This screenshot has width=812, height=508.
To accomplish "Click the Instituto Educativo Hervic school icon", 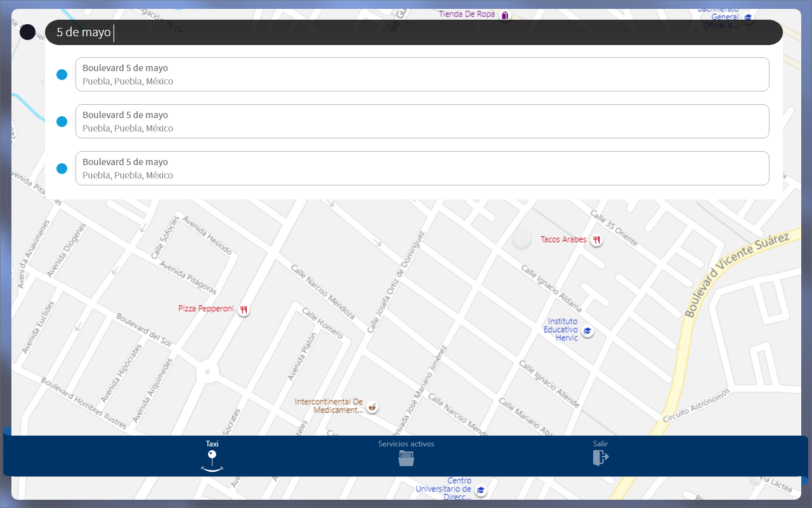I will [x=588, y=331].
